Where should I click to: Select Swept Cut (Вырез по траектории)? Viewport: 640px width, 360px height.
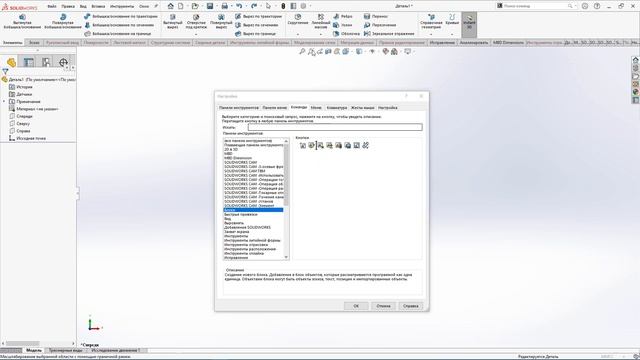258,16
